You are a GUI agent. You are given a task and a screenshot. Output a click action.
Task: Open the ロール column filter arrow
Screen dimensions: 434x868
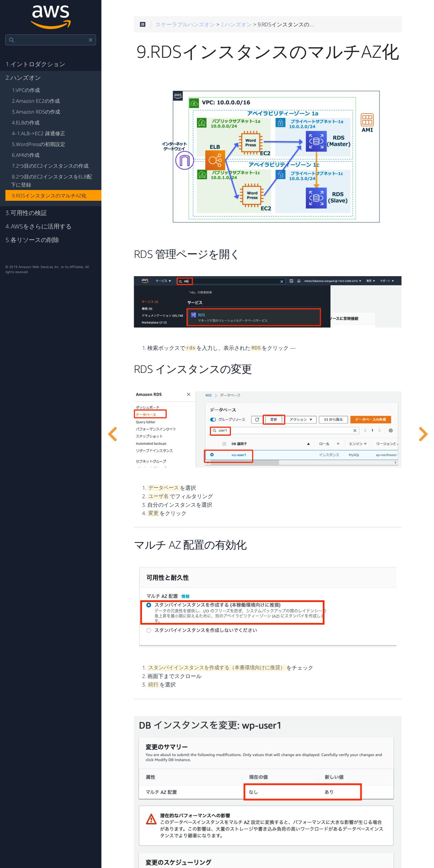point(338,444)
